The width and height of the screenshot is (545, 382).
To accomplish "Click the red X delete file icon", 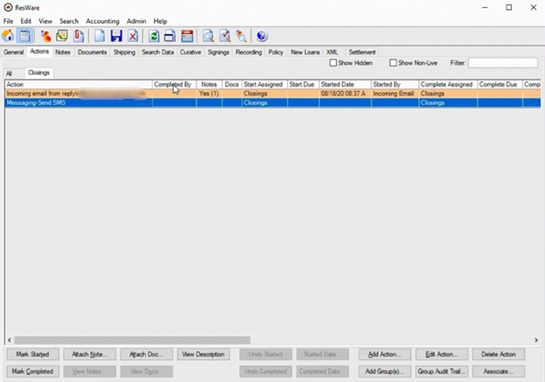I will (x=133, y=36).
